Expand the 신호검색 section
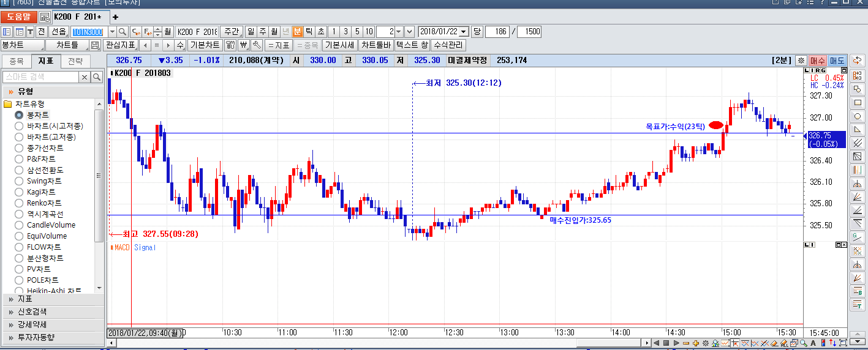 coord(53,312)
